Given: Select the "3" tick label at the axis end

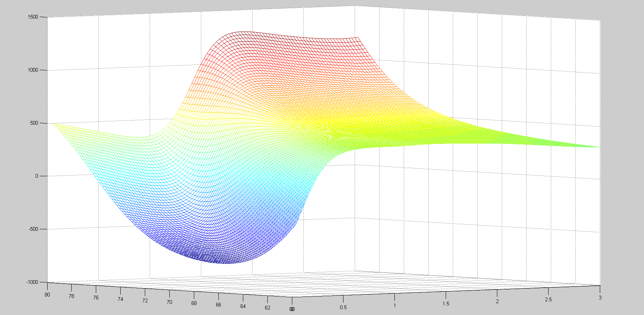Looking at the screenshot, I should [x=600, y=298].
